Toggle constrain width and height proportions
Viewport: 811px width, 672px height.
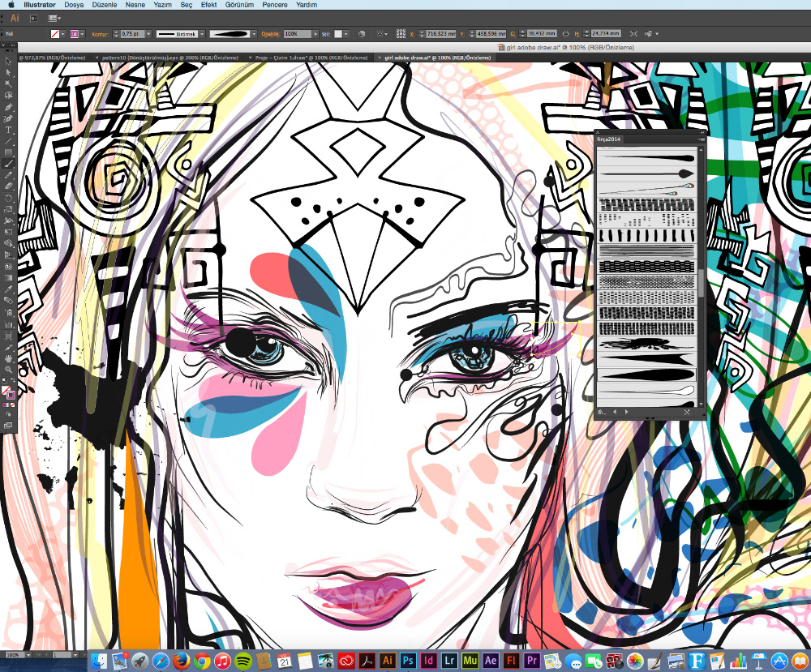point(566,33)
